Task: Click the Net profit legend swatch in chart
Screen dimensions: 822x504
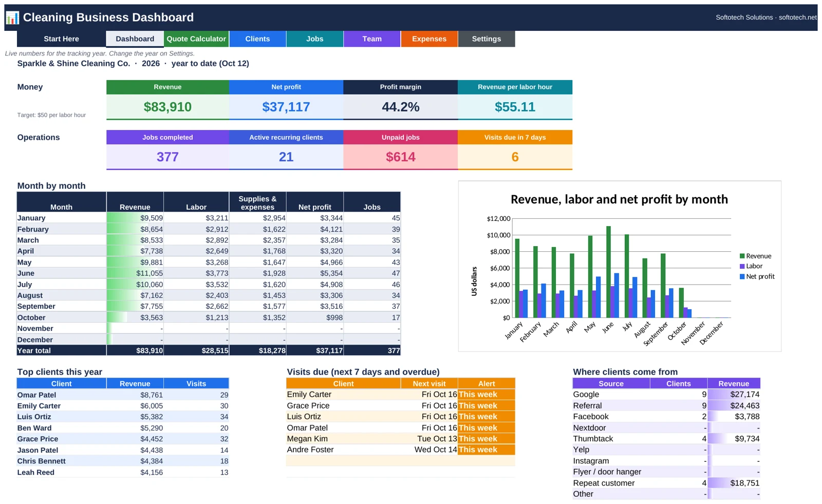Action: tap(742, 276)
